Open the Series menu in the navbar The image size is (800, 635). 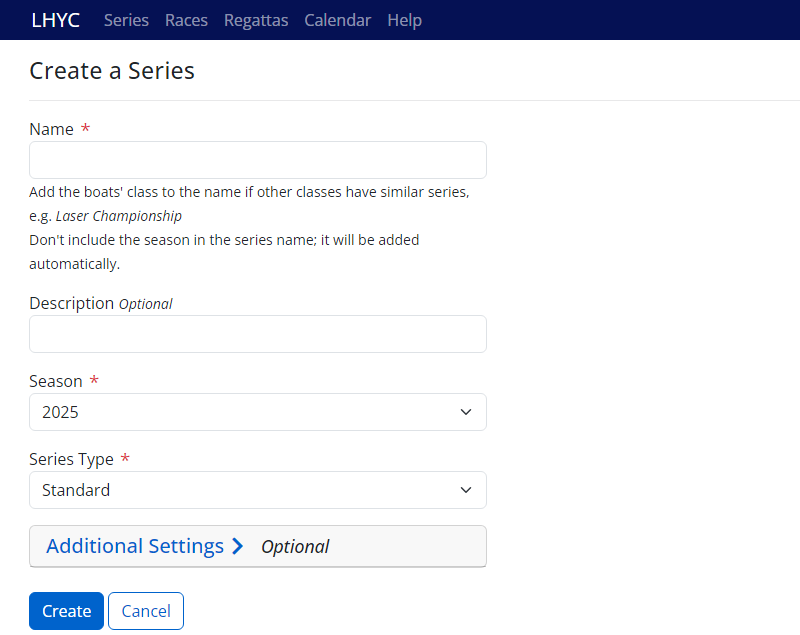[x=126, y=19]
